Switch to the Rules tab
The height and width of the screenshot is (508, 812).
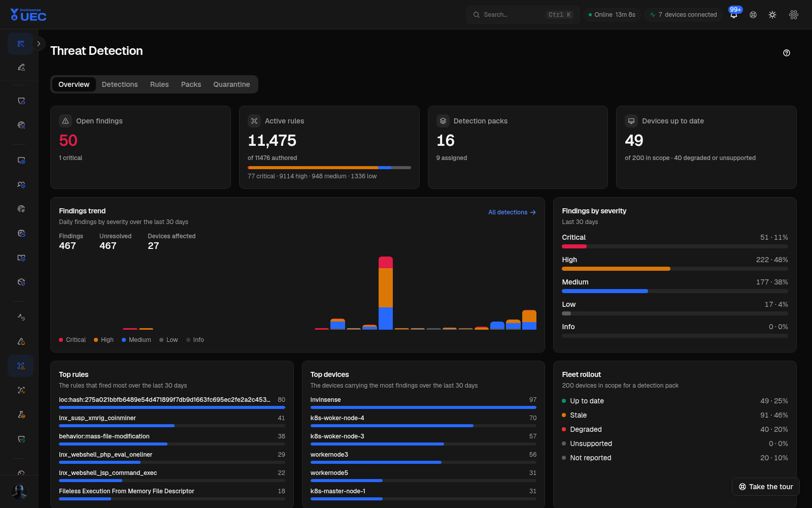coord(159,84)
